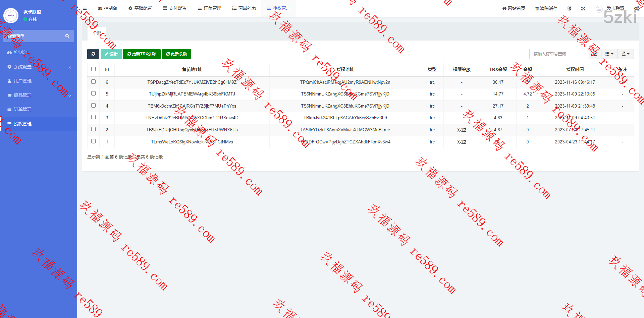Click the magnifier icon in sidebar search
Viewport: 644px width, 318px height.
(x=67, y=36)
